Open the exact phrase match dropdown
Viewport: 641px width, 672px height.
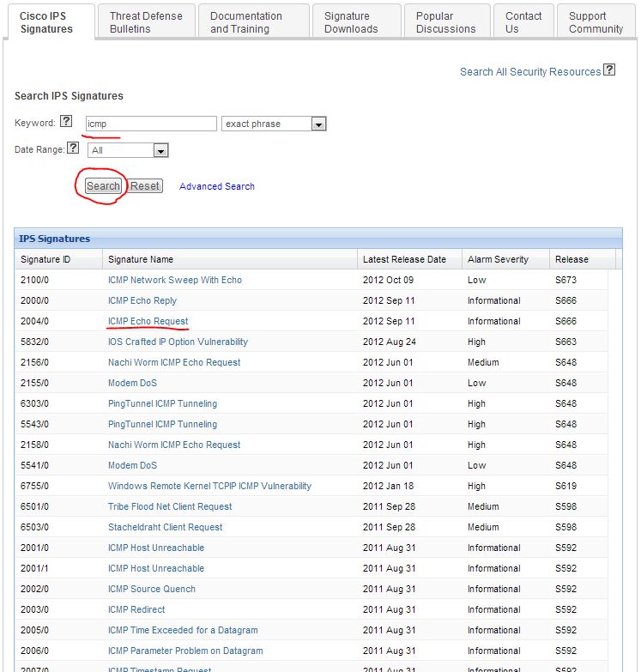click(x=274, y=124)
